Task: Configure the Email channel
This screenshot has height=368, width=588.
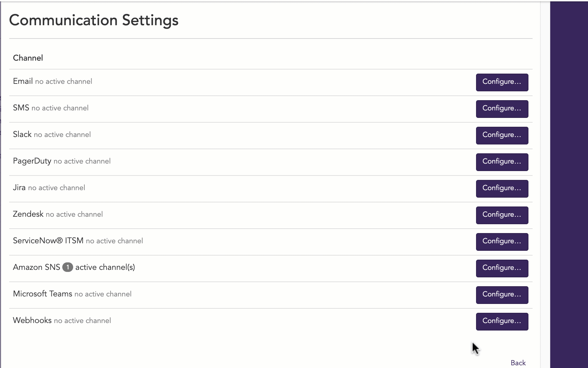Action: (502, 82)
